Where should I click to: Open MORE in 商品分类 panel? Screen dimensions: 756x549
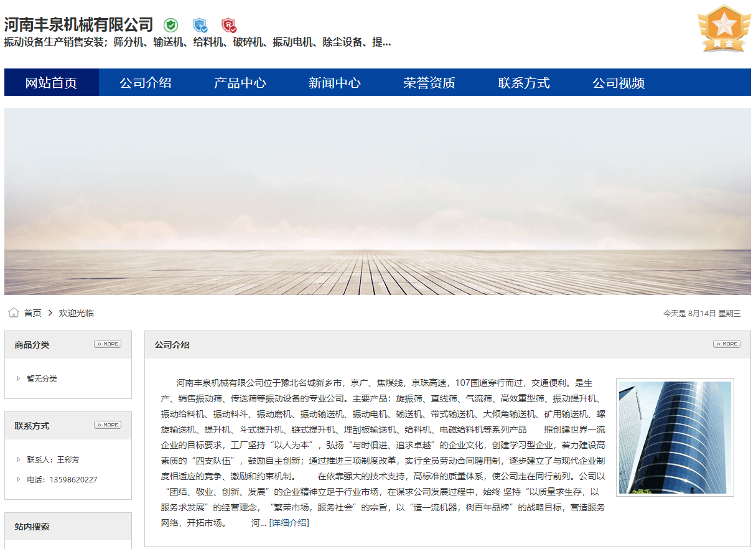point(108,344)
